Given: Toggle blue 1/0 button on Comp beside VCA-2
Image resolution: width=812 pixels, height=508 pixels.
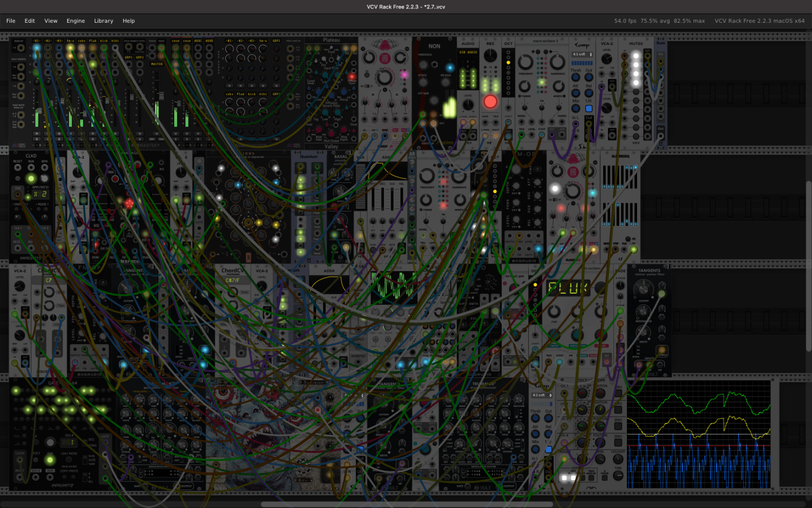Looking at the screenshot, I should pos(588,108).
